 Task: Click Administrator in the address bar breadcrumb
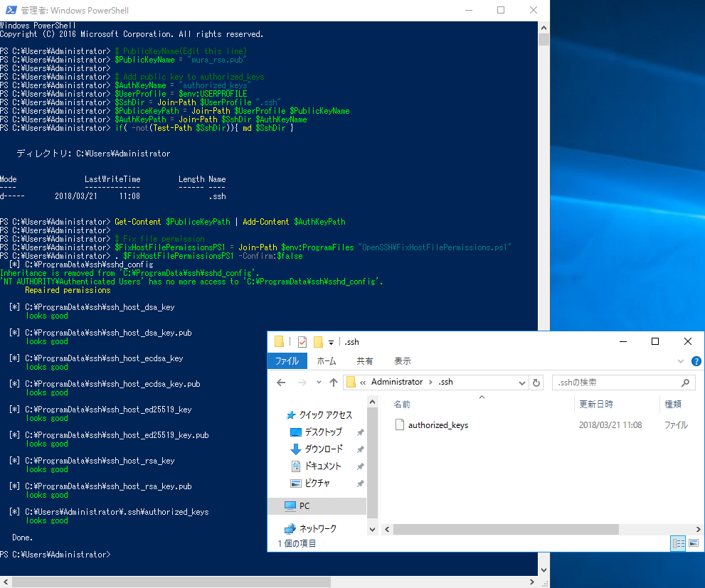(x=396, y=382)
